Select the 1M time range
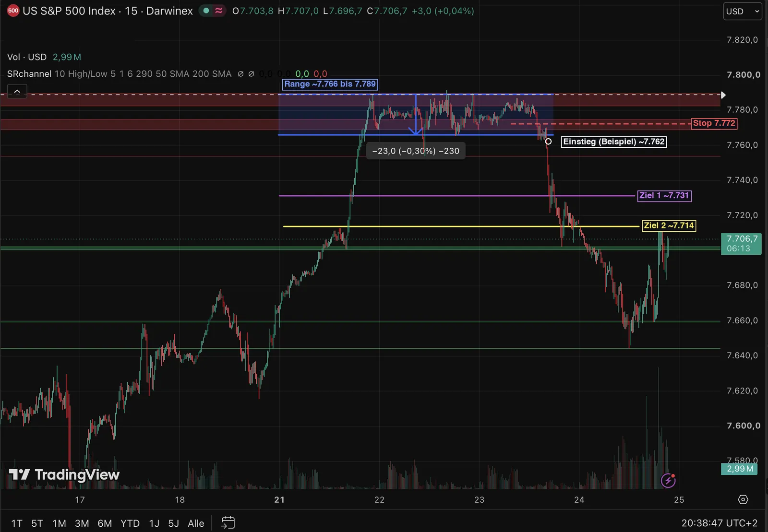The image size is (768, 532). (x=59, y=523)
